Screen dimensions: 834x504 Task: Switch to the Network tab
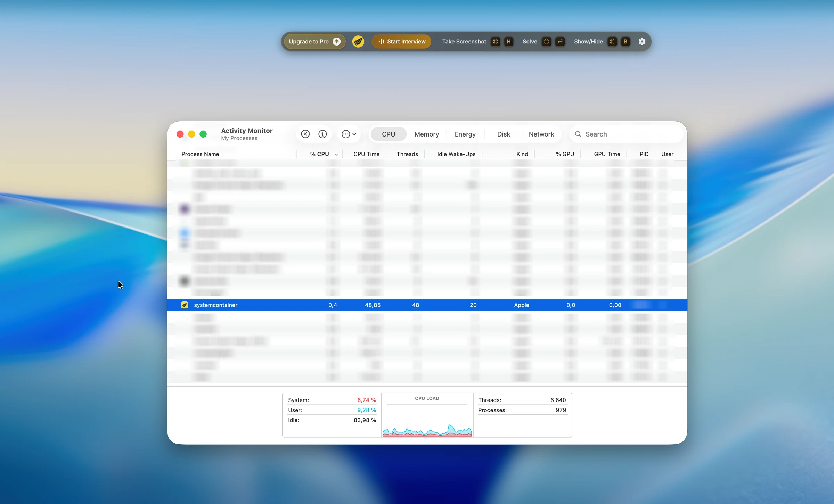pyautogui.click(x=541, y=134)
